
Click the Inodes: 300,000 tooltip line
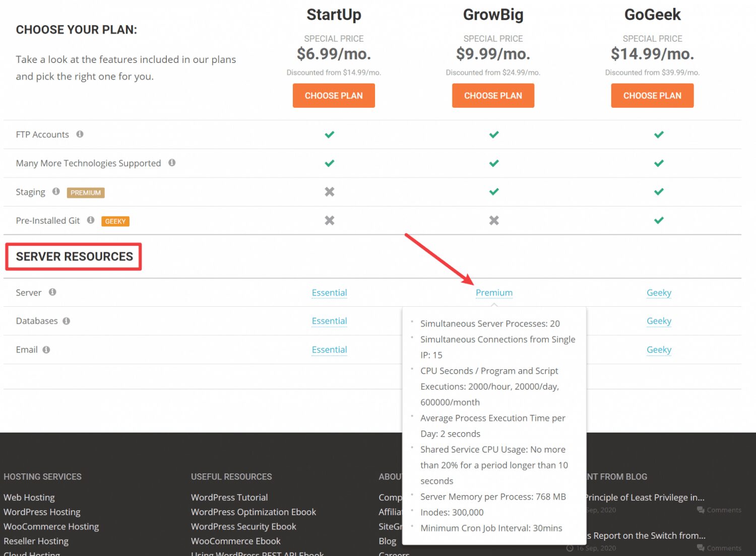[452, 513]
